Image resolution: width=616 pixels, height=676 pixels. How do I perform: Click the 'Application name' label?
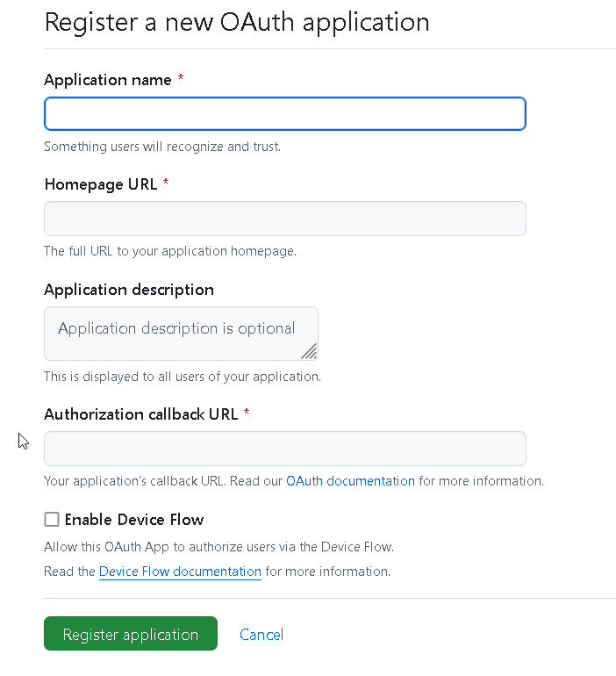point(108,80)
